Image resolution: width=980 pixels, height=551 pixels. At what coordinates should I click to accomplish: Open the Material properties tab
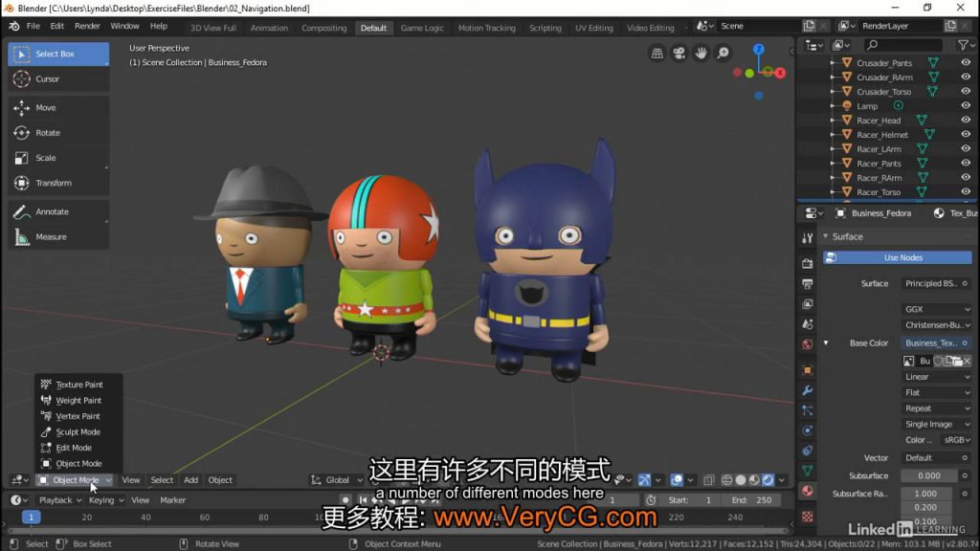(808, 491)
